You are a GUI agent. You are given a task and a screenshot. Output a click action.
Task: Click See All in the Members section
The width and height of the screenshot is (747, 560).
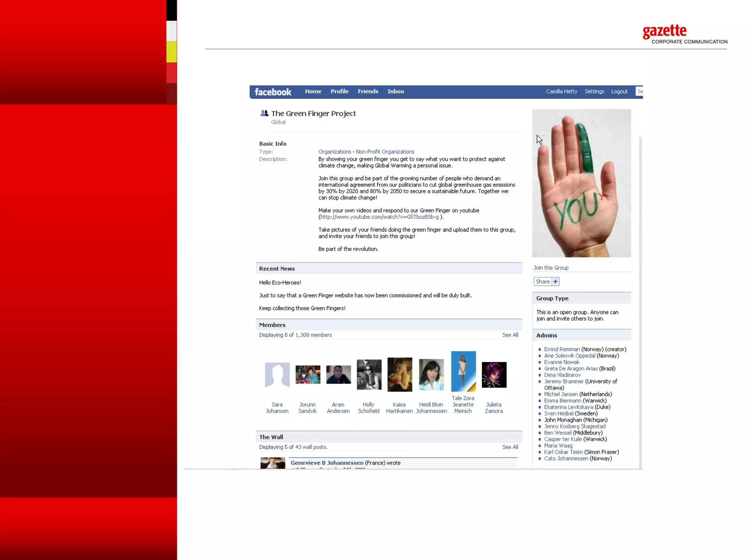(x=510, y=335)
